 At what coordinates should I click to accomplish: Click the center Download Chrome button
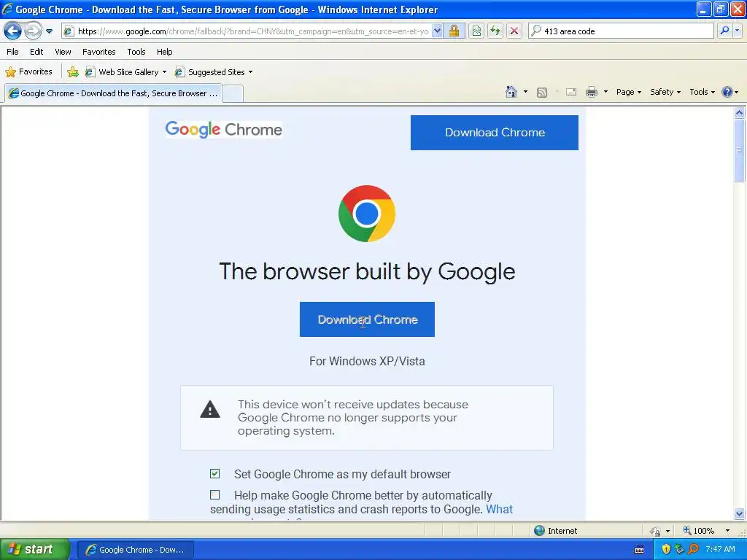[367, 319]
